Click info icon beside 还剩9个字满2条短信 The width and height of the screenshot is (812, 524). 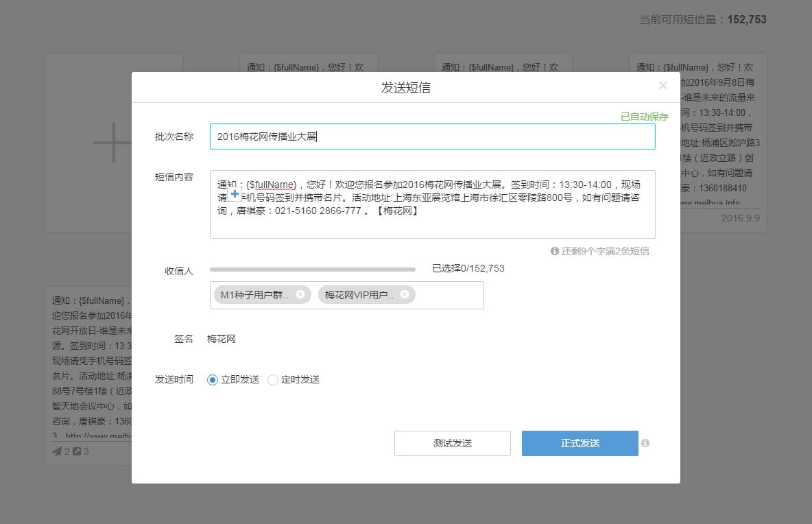tap(555, 250)
